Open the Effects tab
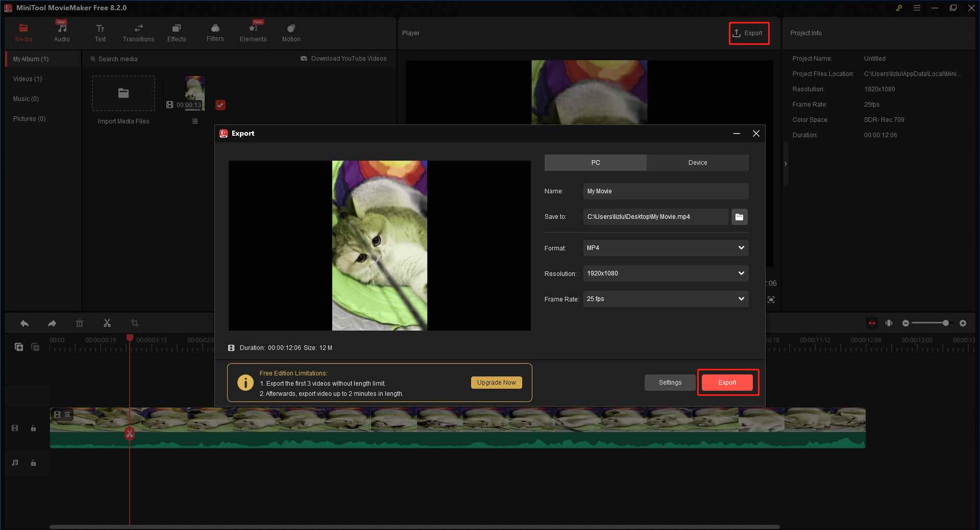The width and height of the screenshot is (980, 530). tap(177, 33)
